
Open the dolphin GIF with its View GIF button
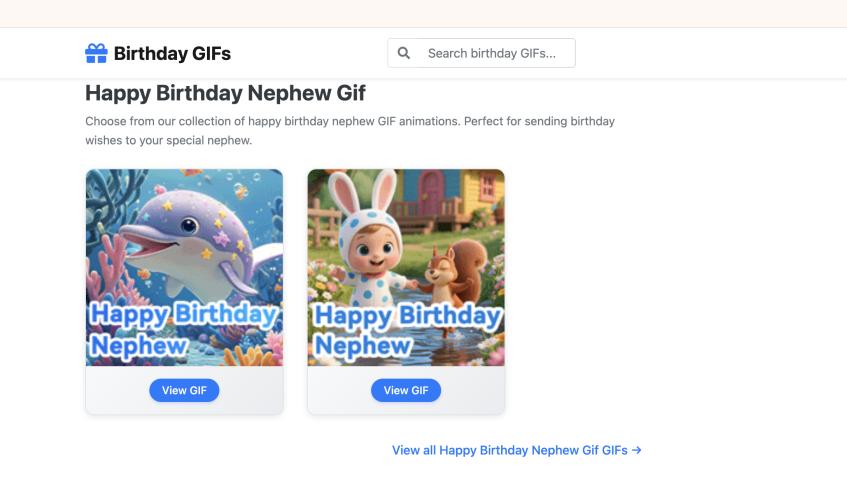coord(184,390)
